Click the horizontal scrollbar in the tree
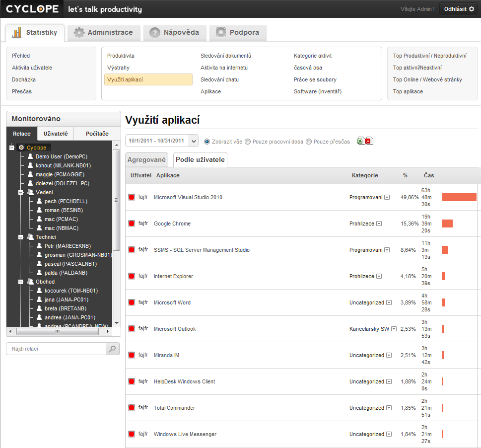 (58, 331)
